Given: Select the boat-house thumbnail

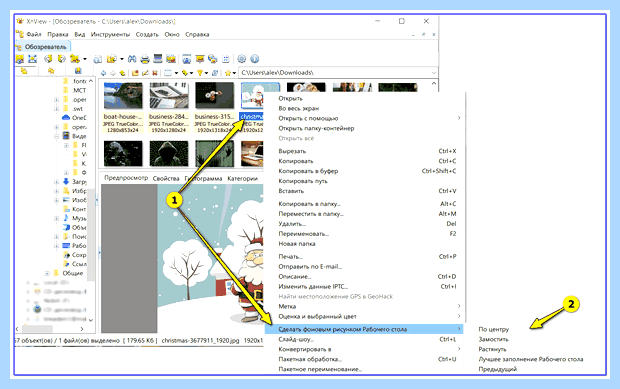Looking at the screenshot, I should tap(123, 95).
